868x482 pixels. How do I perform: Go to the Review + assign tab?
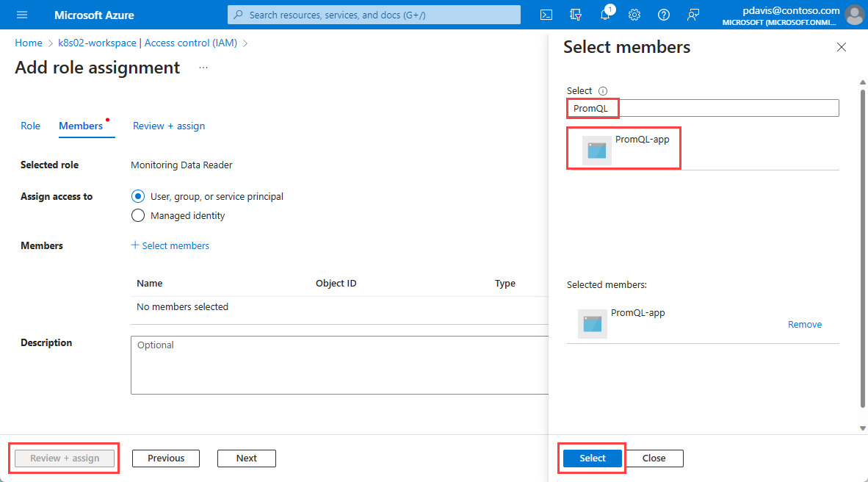click(x=169, y=126)
